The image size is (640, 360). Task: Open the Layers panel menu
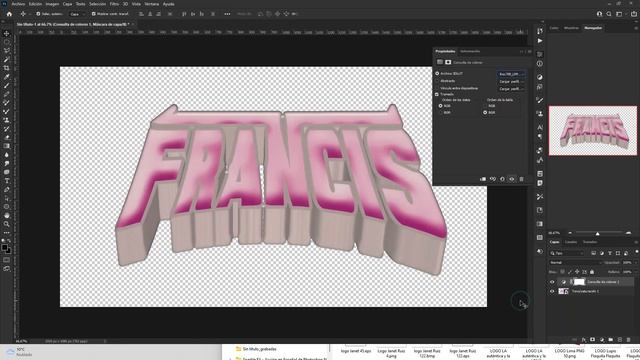tap(636, 242)
